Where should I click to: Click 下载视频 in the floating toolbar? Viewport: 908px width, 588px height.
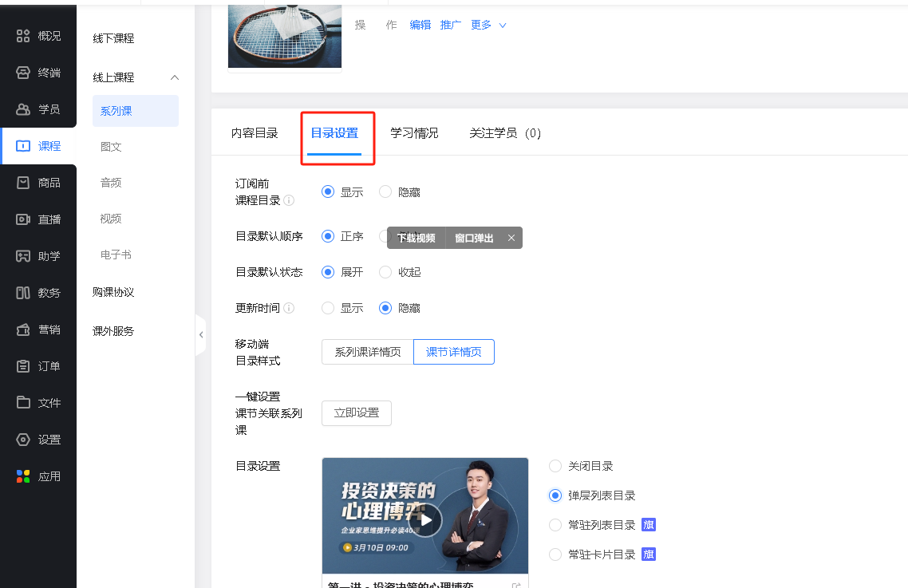416,238
